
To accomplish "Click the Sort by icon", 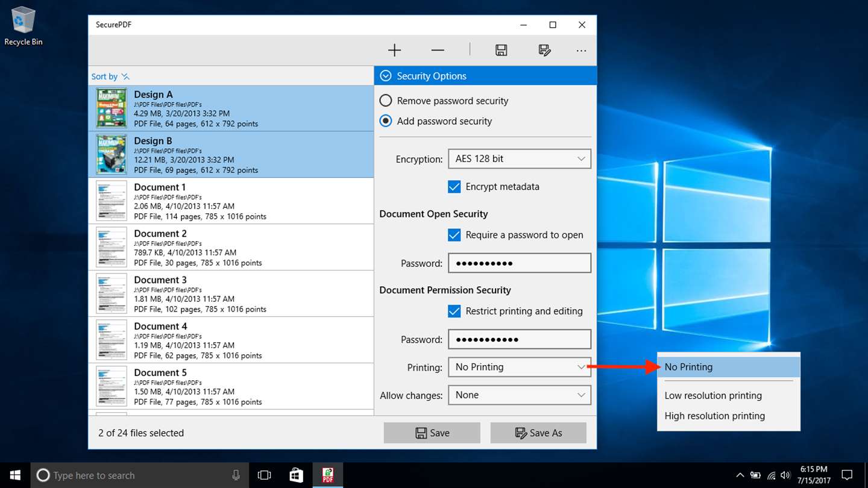I will (125, 77).
